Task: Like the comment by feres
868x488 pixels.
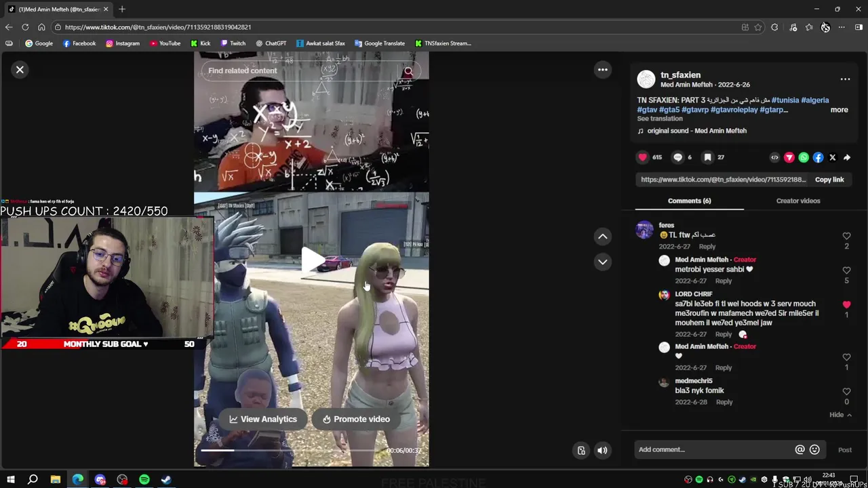Action: click(846, 236)
